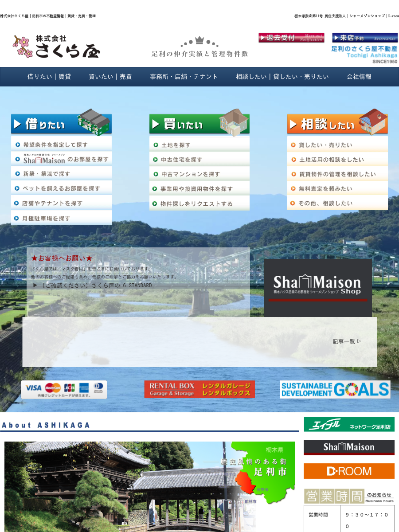Select 店舗やテナントを探す
The height and width of the screenshot is (532, 399).
click(61, 203)
